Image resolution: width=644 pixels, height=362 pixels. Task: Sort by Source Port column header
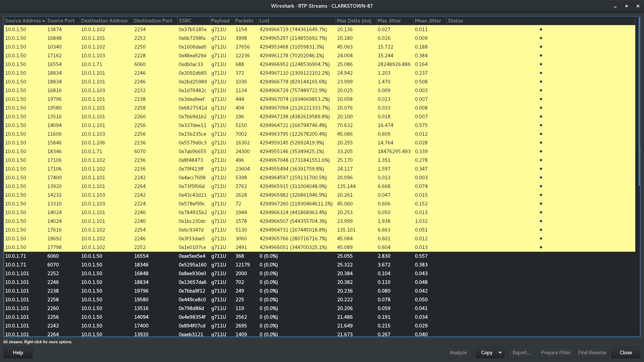click(x=63, y=21)
